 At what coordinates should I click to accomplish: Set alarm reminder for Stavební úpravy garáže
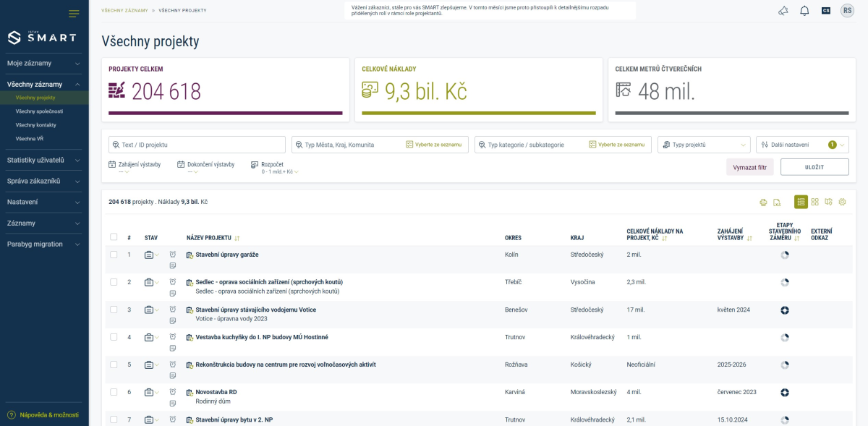pyautogui.click(x=173, y=255)
